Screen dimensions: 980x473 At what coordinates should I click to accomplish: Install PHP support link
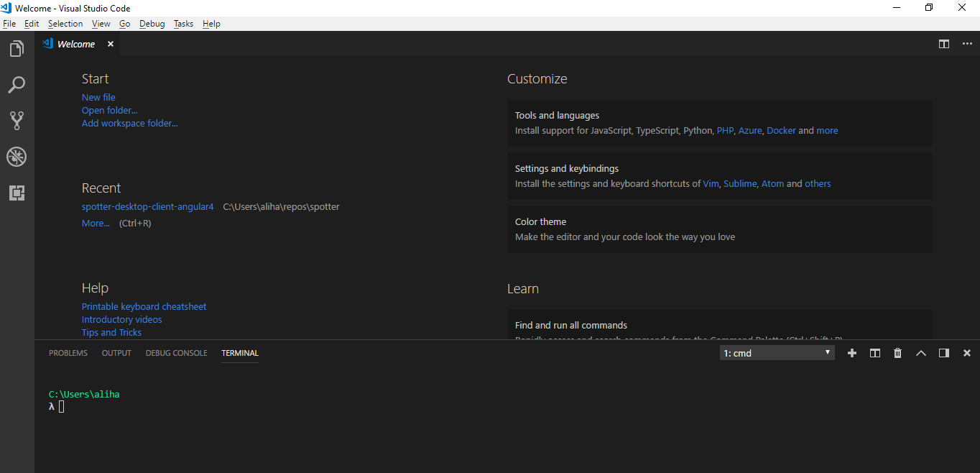pos(725,130)
